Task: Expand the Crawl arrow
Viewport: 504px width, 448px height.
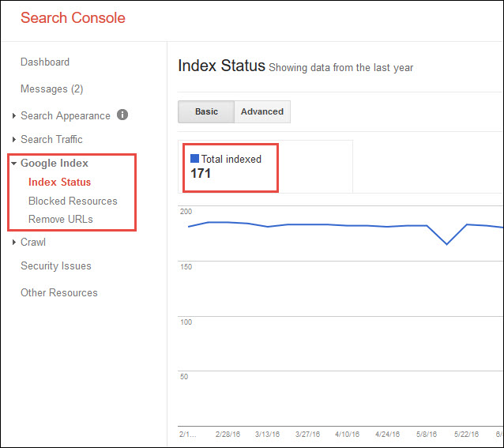Action: (x=13, y=243)
